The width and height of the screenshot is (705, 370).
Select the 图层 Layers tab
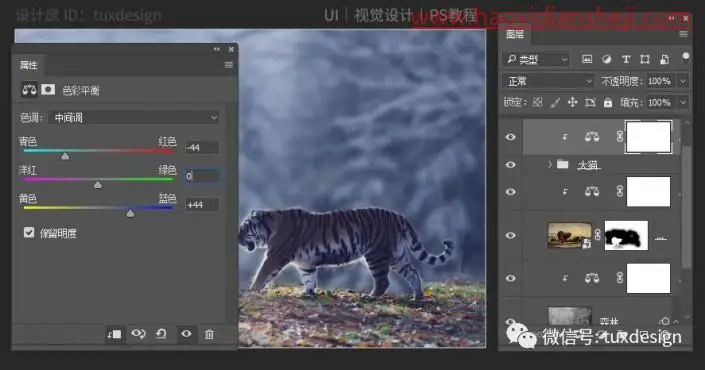pos(515,34)
